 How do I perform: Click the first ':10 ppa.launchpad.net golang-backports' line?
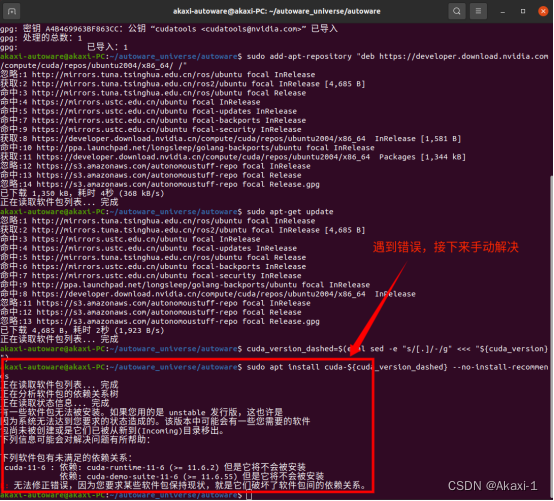(187, 148)
